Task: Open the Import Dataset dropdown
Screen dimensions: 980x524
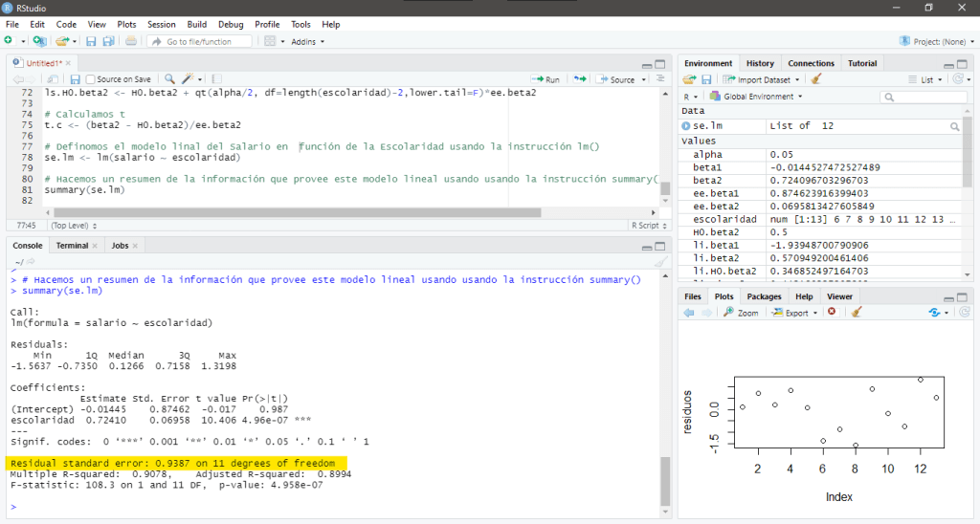Action: [762, 79]
